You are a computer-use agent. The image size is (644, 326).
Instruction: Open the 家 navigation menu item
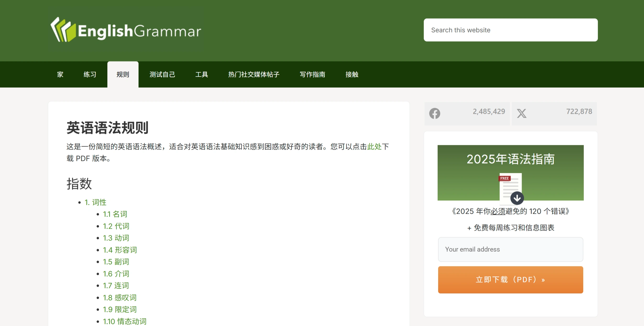(60, 75)
